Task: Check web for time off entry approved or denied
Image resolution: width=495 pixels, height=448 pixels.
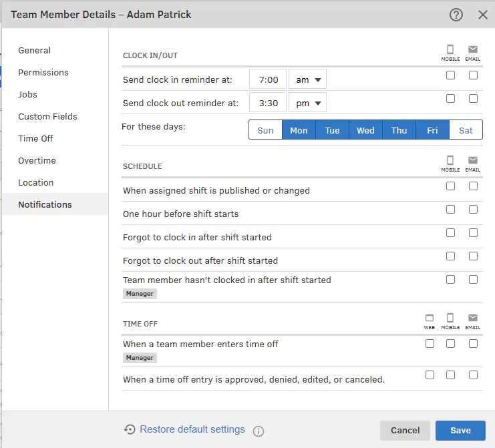Action: click(x=430, y=375)
